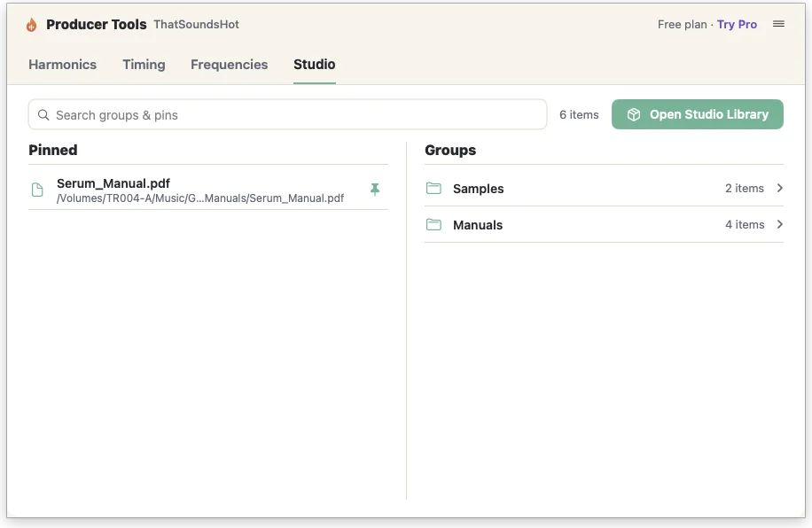The width and height of the screenshot is (812, 528).
Task: Switch to the Harmonics tab
Action: tap(63, 65)
